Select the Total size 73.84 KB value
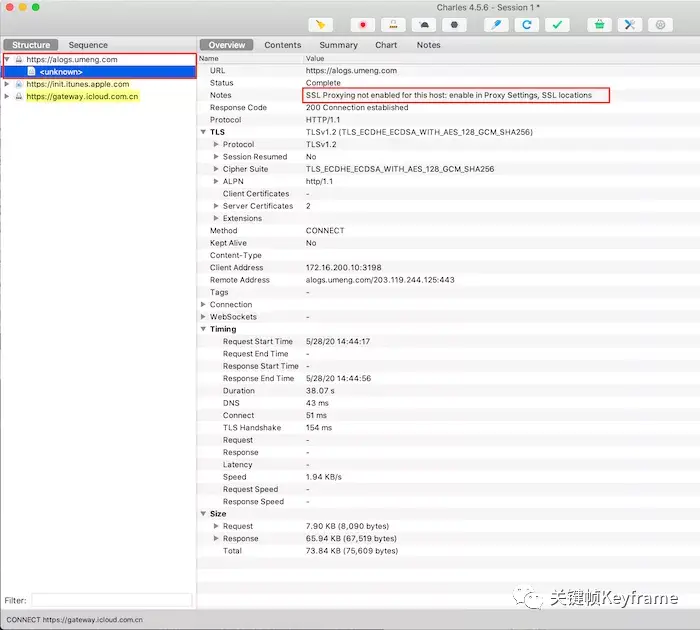Image resolution: width=700 pixels, height=630 pixels. [352, 551]
